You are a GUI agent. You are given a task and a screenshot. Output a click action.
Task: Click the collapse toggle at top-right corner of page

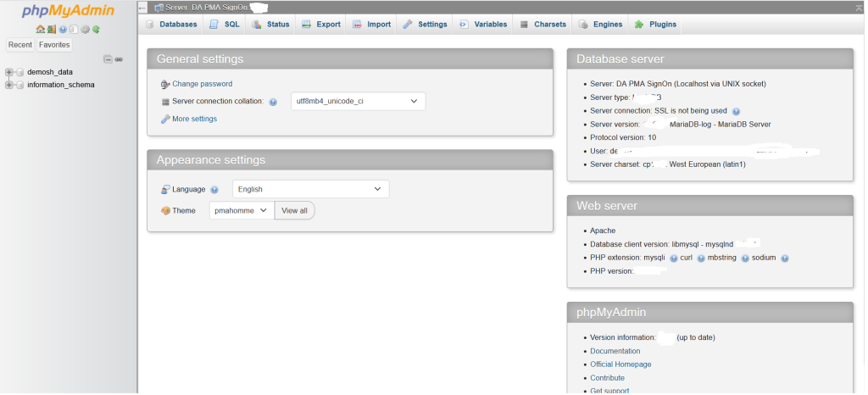(x=859, y=8)
